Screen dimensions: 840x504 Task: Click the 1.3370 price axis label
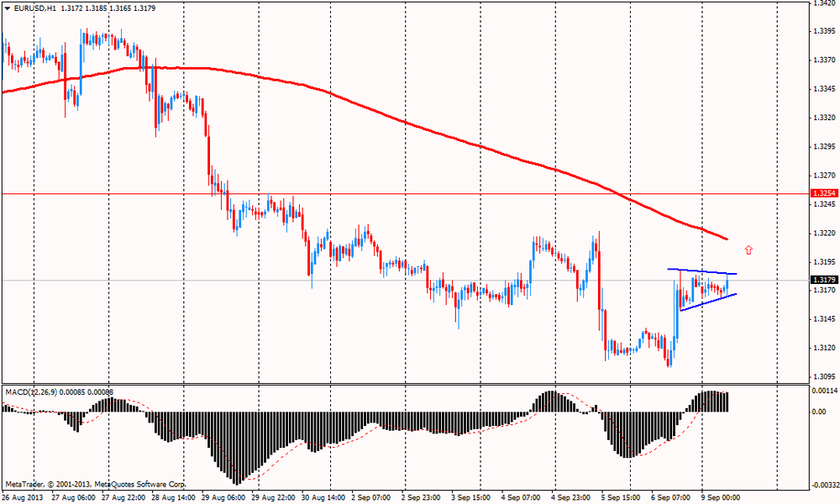point(824,60)
